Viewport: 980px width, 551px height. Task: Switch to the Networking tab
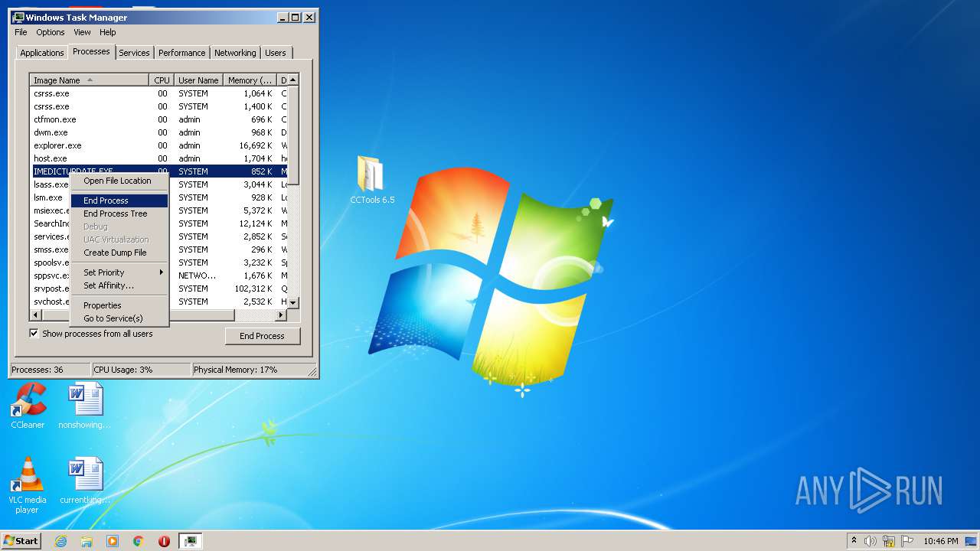[x=235, y=53]
